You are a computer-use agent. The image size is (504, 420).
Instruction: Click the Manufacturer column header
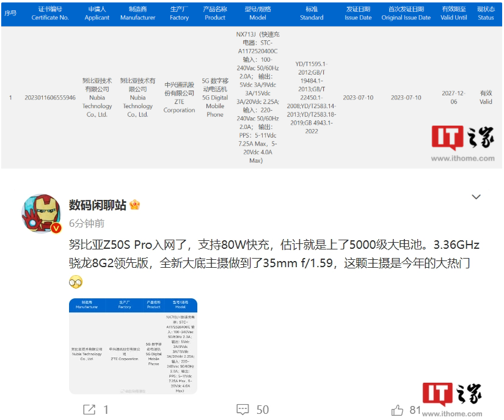coord(138,13)
